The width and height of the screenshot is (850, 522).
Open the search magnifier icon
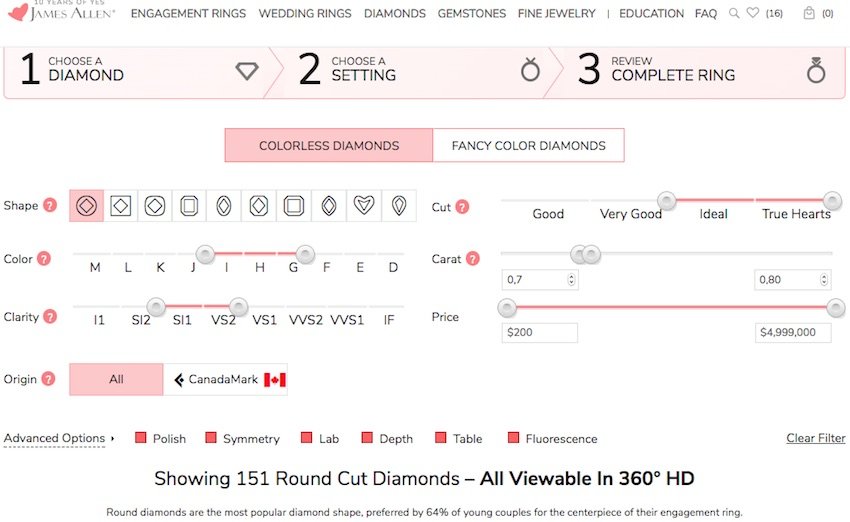click(x=734, y=13)
